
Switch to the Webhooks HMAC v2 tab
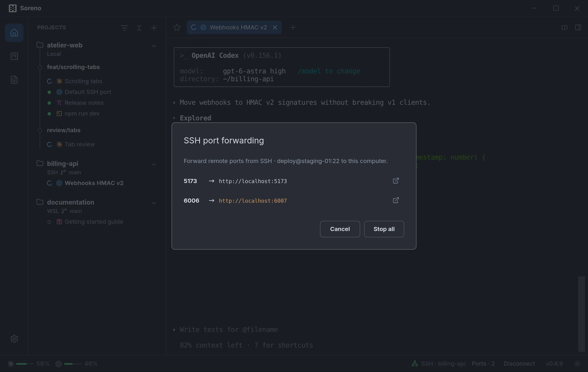point(234,27)
